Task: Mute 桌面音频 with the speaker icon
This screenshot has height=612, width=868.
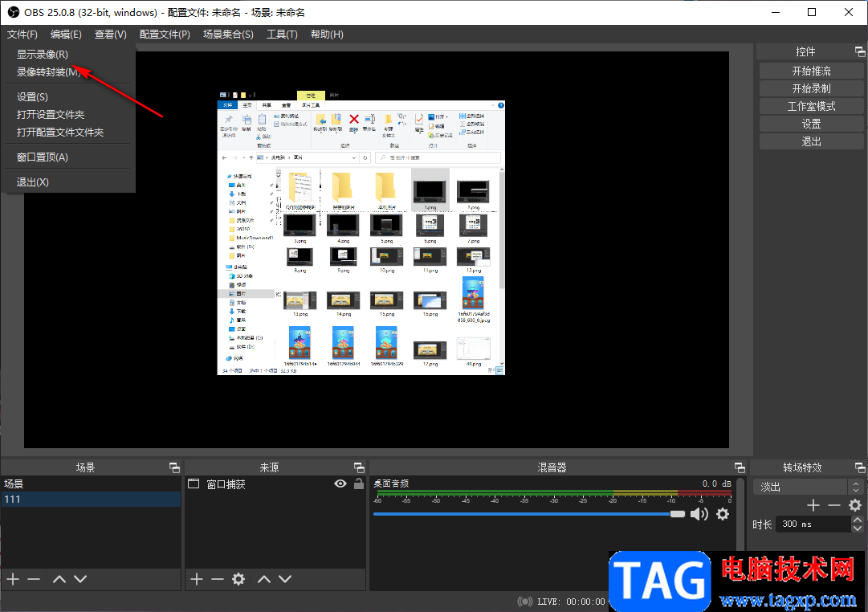Action: pos(699,514)
